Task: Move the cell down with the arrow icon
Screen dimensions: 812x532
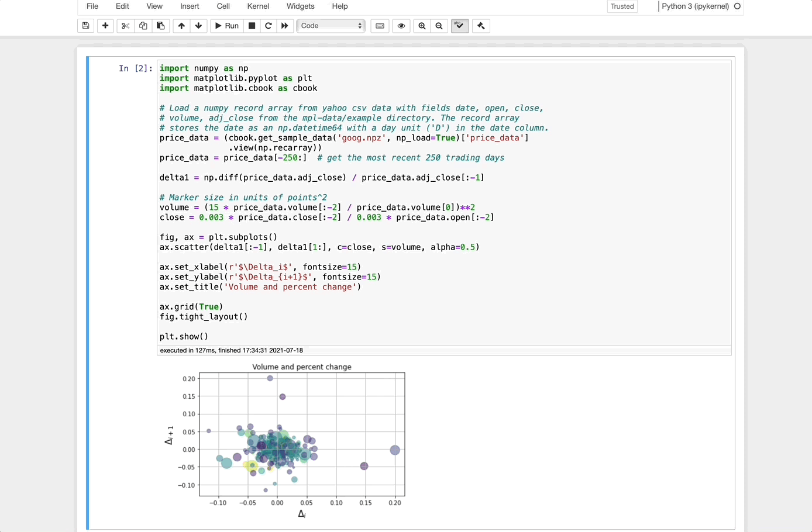Action: coord(198,26)
